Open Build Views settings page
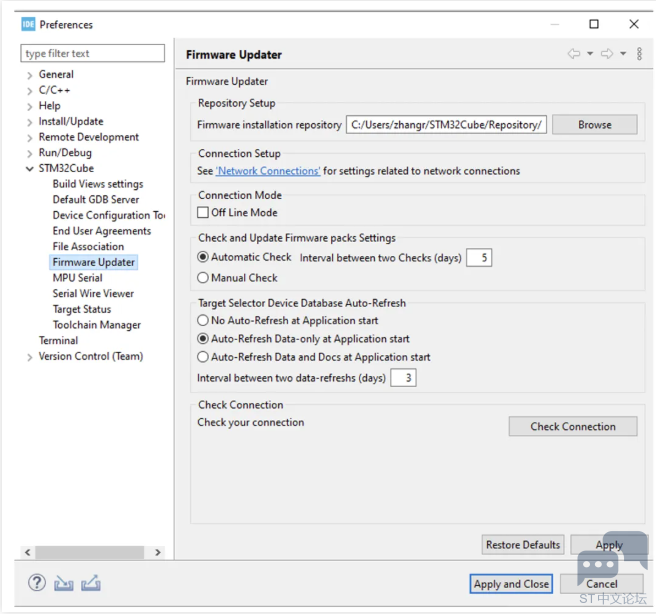This screenshot has height=614, width=656. coord(98,184)
